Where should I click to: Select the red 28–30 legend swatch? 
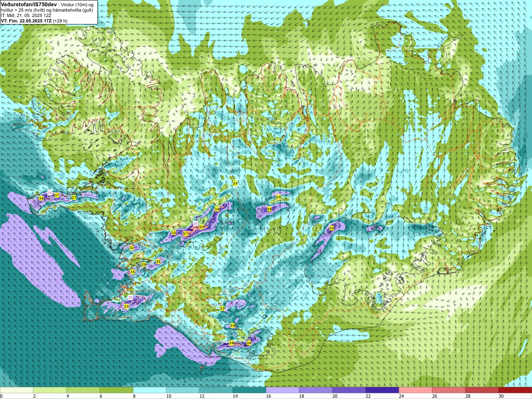pyautogui.click(x=482, y=390)
